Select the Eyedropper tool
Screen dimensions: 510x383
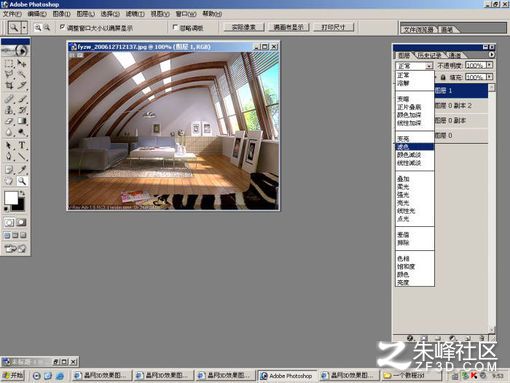(22, 169)
